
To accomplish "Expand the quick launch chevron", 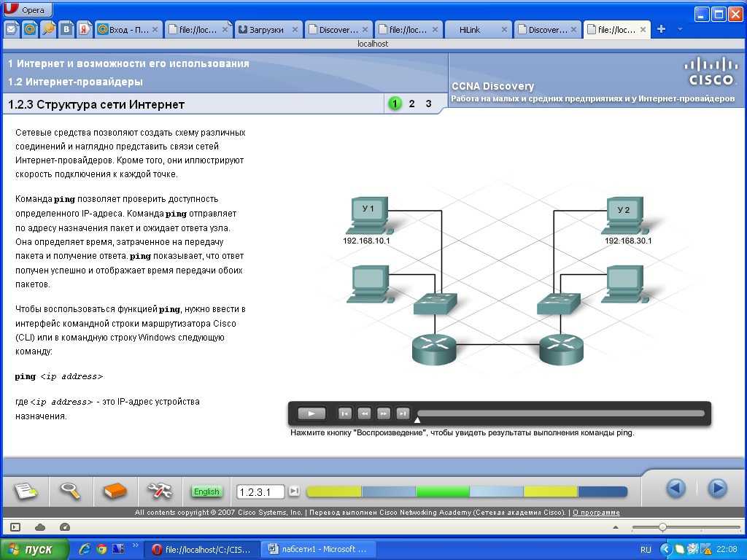I will pyautogui.click(x=135, y=545).
